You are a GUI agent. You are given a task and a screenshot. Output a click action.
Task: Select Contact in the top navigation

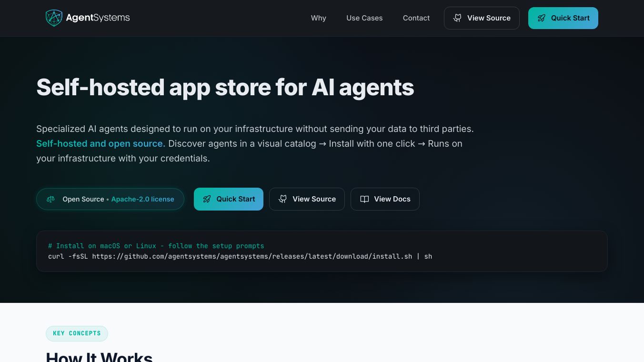pos(416,18)
